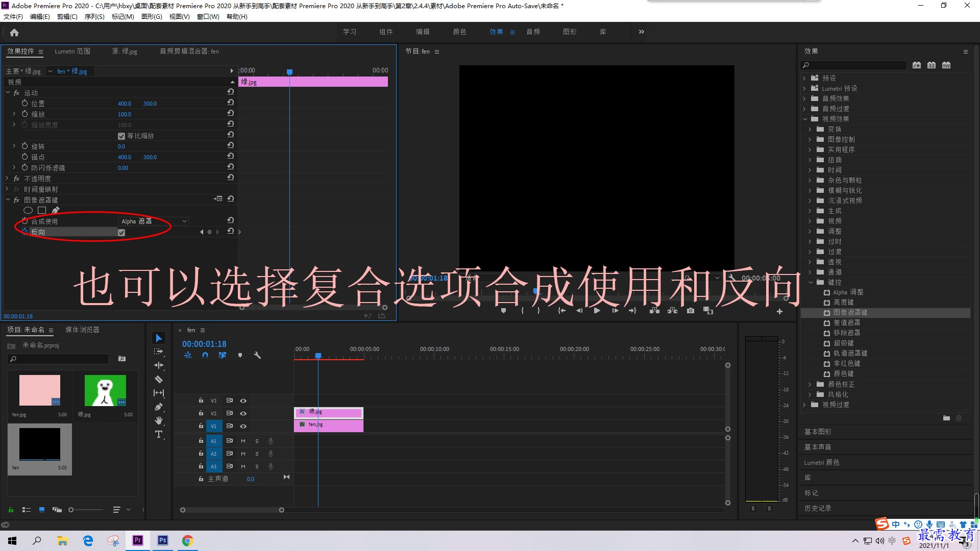This screenshot has height=551, width=980.
Task: Expand the 颜色校正 folder
Action: coord(810,384)
